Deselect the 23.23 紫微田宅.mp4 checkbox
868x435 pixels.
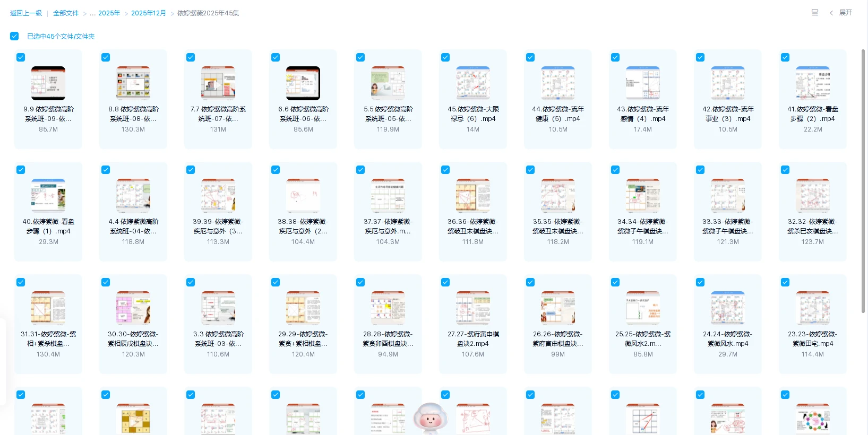click(785, 282)
